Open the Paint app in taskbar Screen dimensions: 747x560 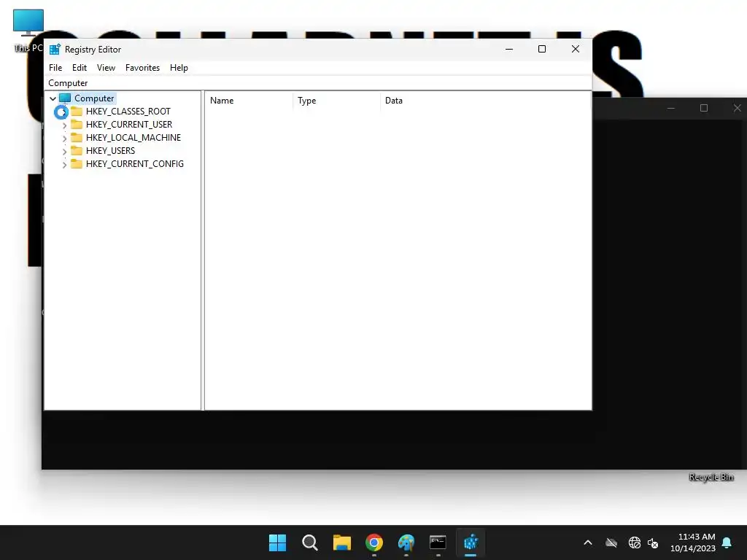click(x=406, y=542)
